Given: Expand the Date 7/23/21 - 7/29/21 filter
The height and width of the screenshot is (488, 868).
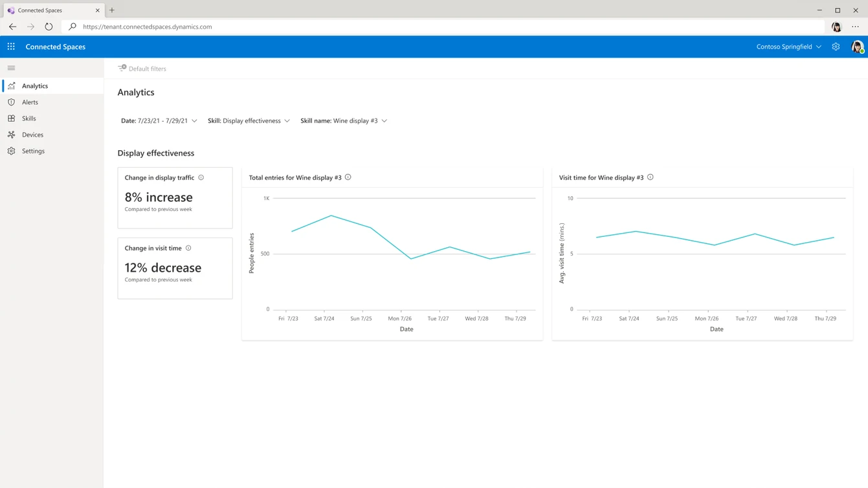Looking at the screenshot, I should click(x=159, y=121).
